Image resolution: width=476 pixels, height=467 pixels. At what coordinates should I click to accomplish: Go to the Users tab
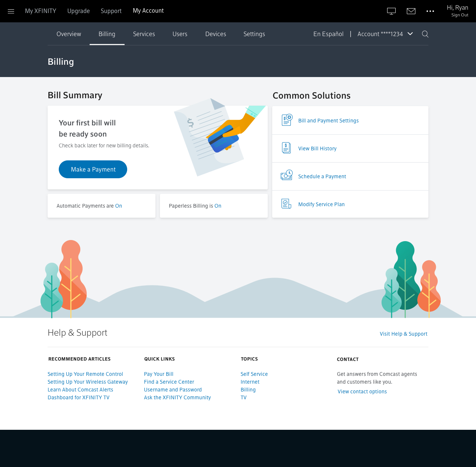(x=180, y=34)
